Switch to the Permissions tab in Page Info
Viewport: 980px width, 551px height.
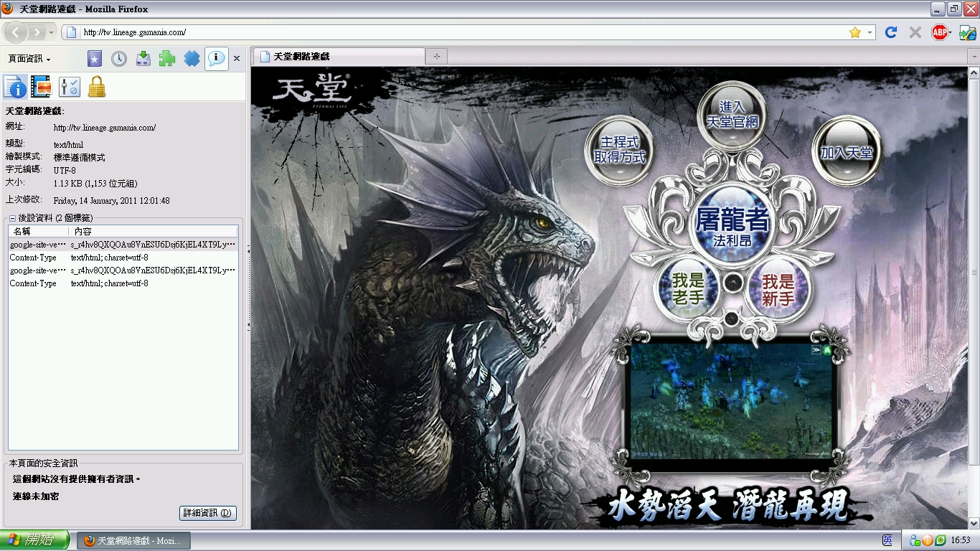70,87
